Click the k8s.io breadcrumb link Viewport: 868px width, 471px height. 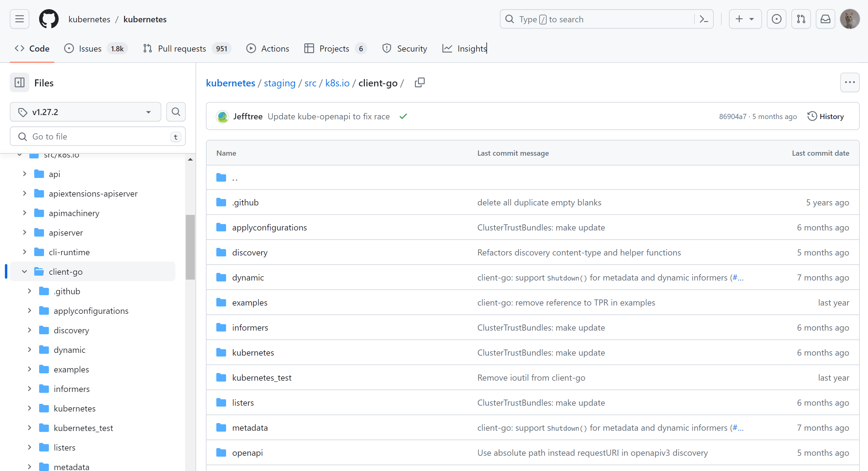pos(337,83)
